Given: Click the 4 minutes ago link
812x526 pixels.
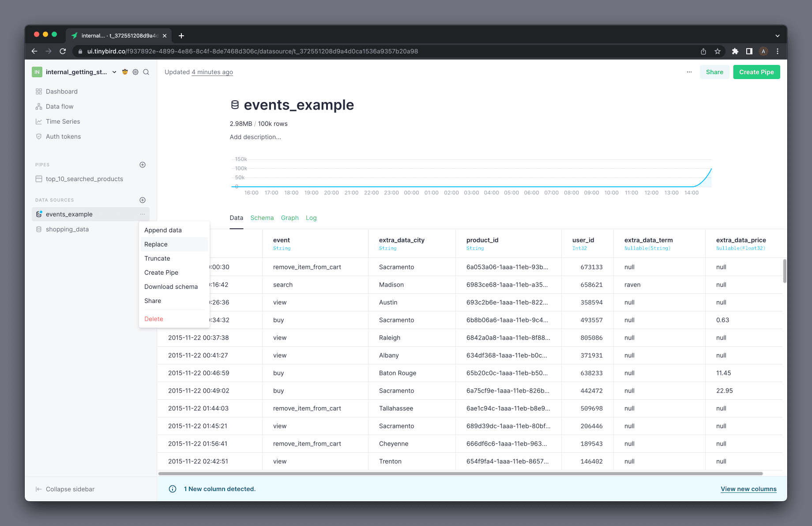Looking at the screenshot, I should pyautogui.click(x=212, y=72).
